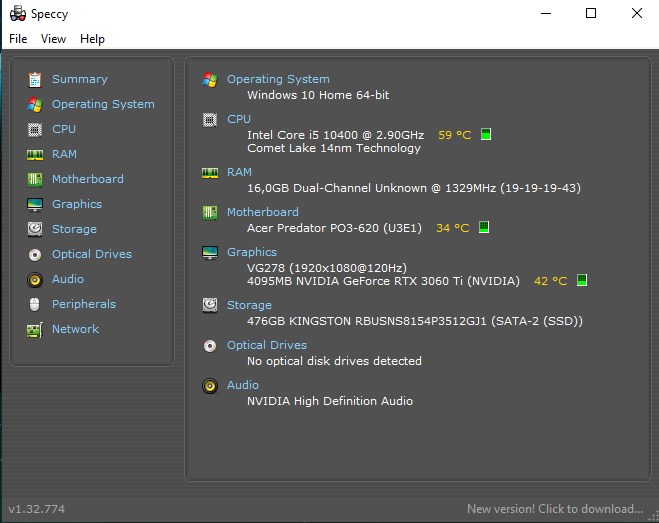
Task: Click the CPU chip icon in sidebar
Action: (x=35, y=129)
